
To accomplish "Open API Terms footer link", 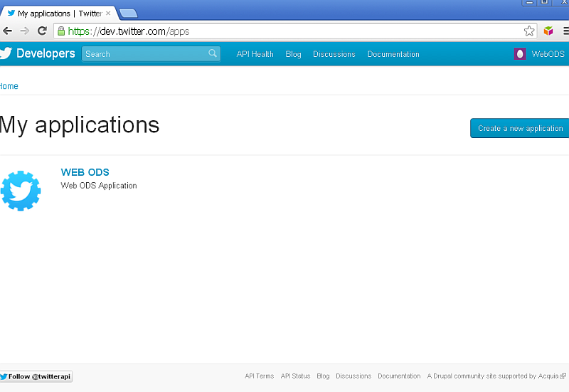I will pos(259,376).
